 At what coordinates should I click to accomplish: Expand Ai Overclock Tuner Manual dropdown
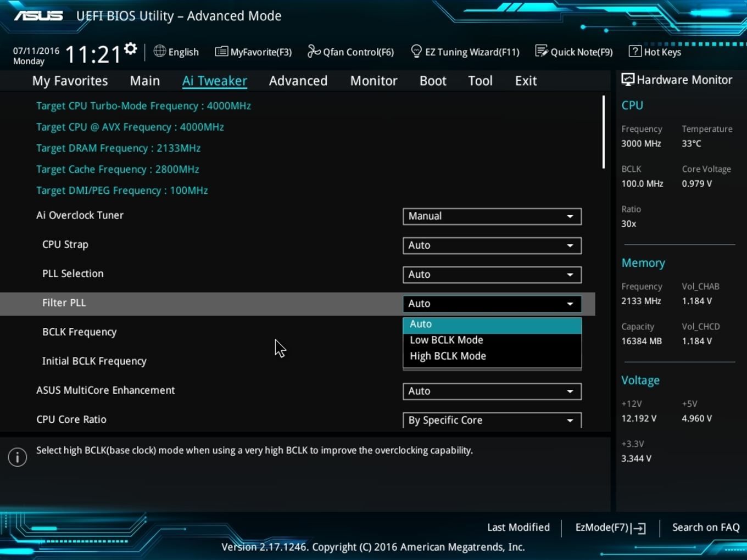[492, 216]
